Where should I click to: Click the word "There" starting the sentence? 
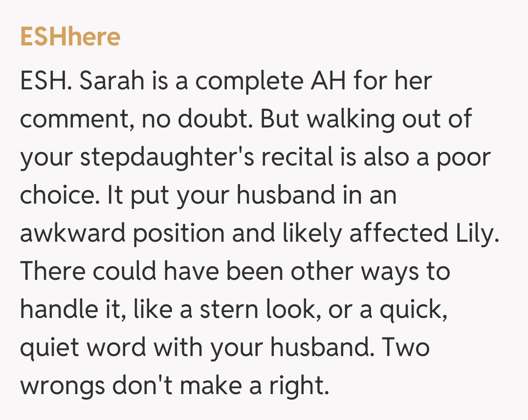pyautogui.click(x=52, y=272)
